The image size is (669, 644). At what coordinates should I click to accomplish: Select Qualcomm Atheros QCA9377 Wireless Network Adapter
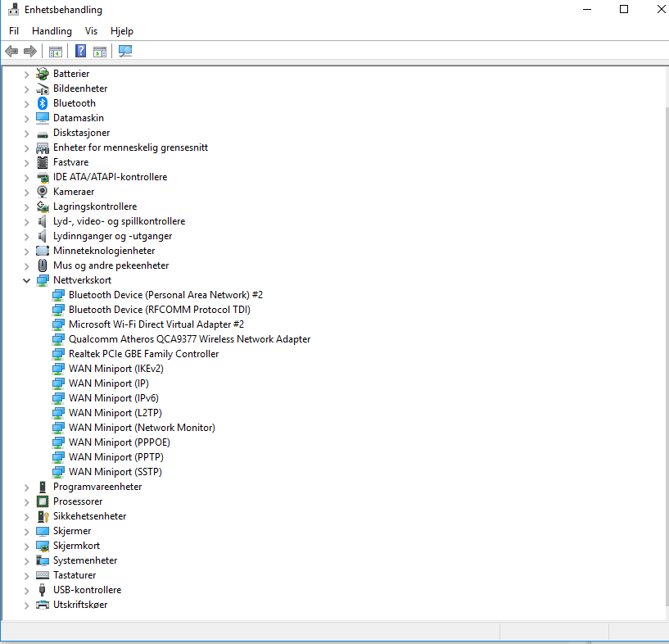click(189, 339)
